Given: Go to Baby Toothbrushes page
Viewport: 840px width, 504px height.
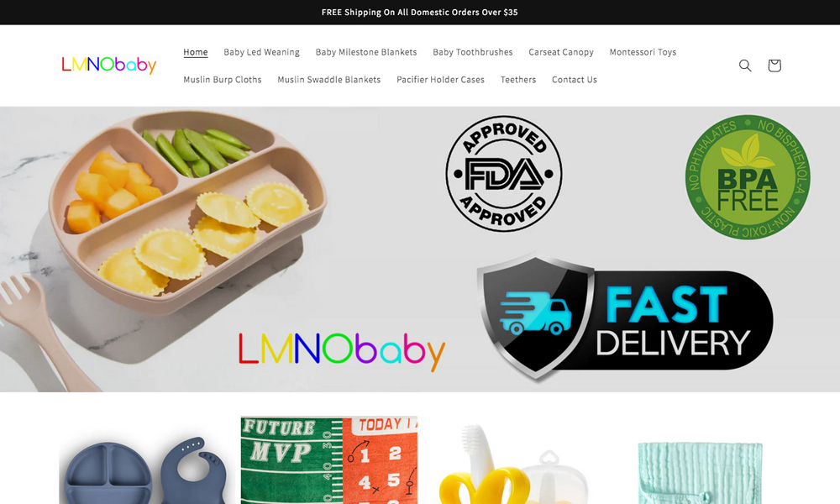Looking at the screenshot, I should pyautogui.click(x=472, y=52).
